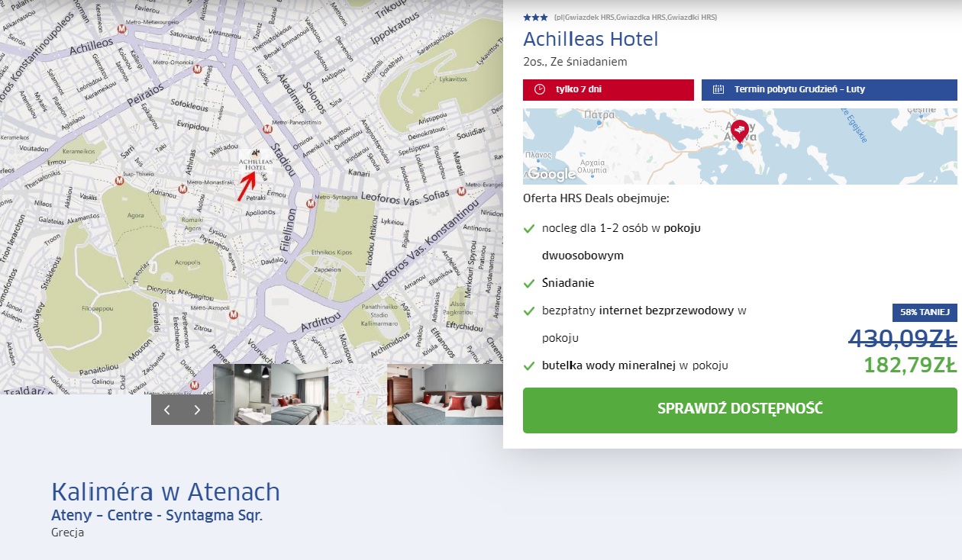Screen dimensions: 962x560
Task: Open the grey-bed bedroom thumbnail beside the bathroom photo
Action: click(300, 394)
